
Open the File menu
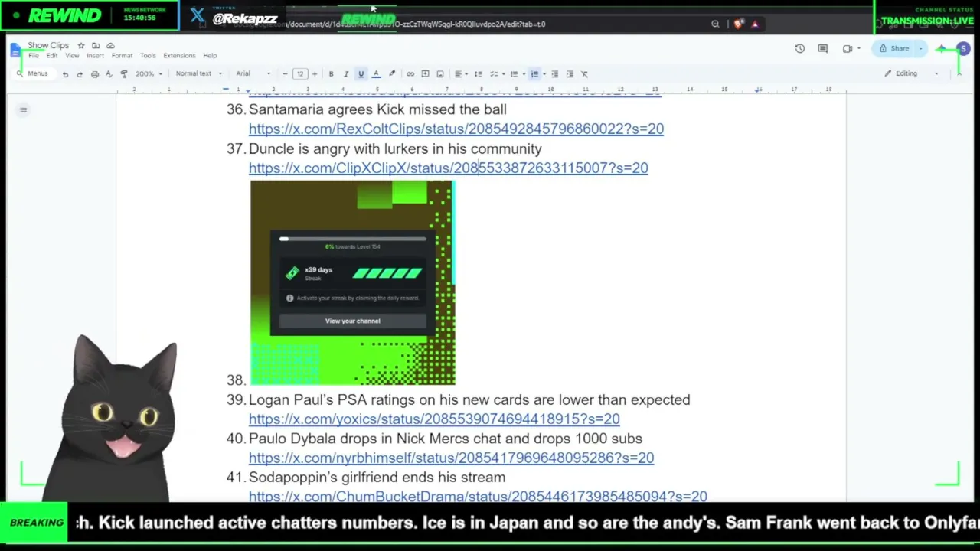34,56
